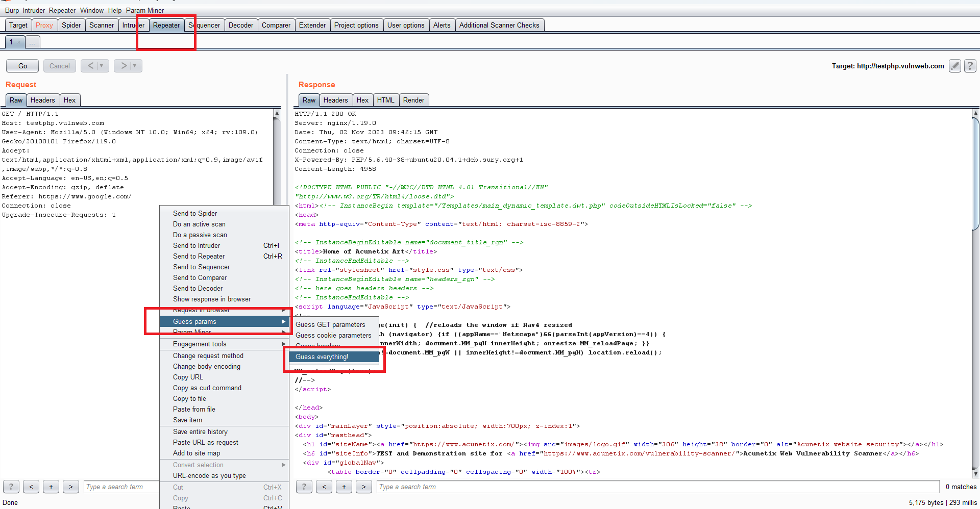The image size is (980, 509).
Task: Open the Intruder menu in the menu bar
Action: [x=34, y=10]
